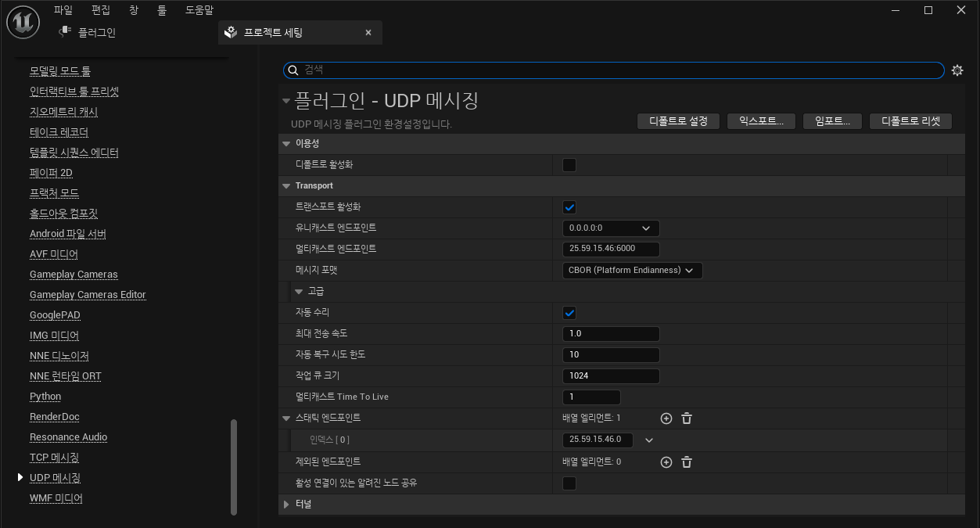Click the Unreal Engine logo icon

click(x=23, y=22)
